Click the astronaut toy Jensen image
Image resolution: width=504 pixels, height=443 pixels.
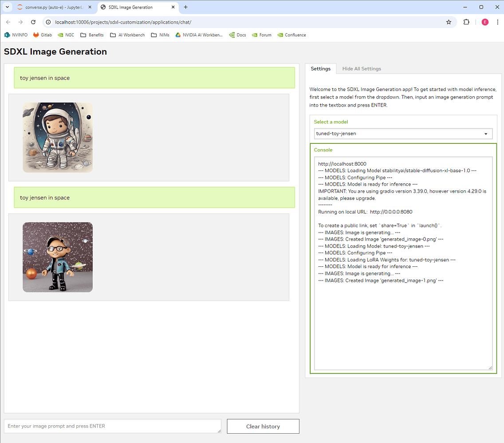58,137
